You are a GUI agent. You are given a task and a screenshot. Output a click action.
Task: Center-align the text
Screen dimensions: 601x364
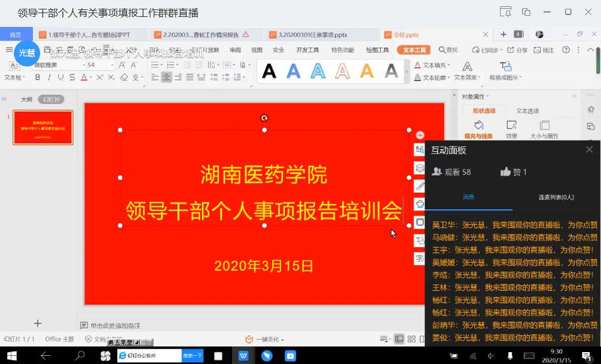166,77
